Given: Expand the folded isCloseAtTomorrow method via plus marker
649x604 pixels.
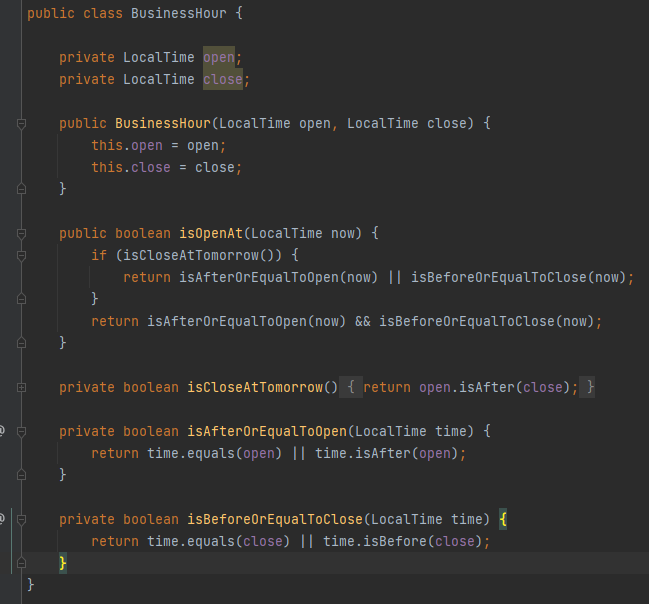Looking at the screenshot, I should coord(22,387).
